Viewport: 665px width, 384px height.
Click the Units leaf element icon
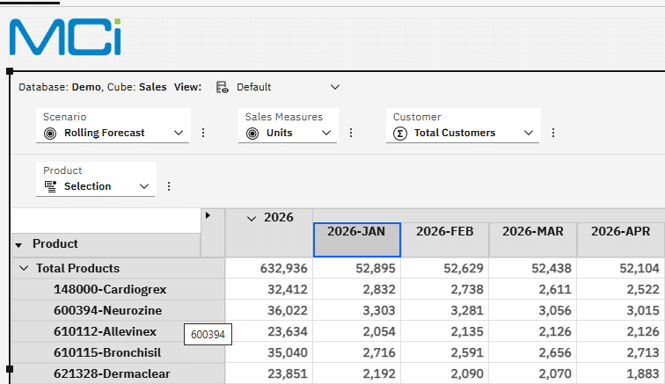pos(252,133)
